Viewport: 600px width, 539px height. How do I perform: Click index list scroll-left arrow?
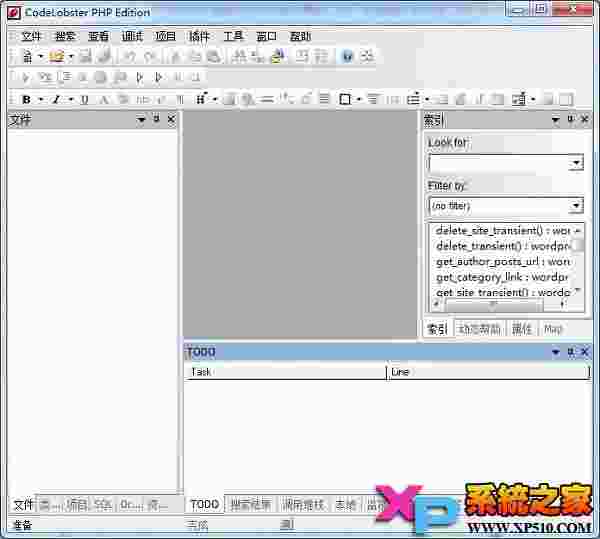(436, 305)
